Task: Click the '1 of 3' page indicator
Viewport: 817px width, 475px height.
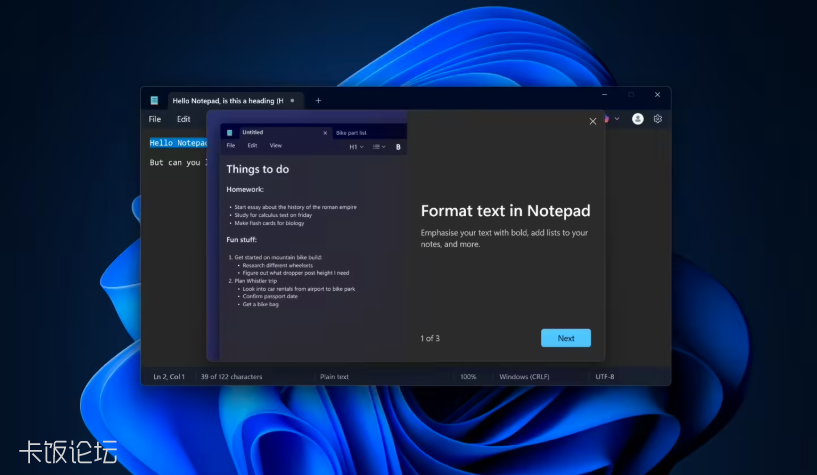Action: point(430,339)
